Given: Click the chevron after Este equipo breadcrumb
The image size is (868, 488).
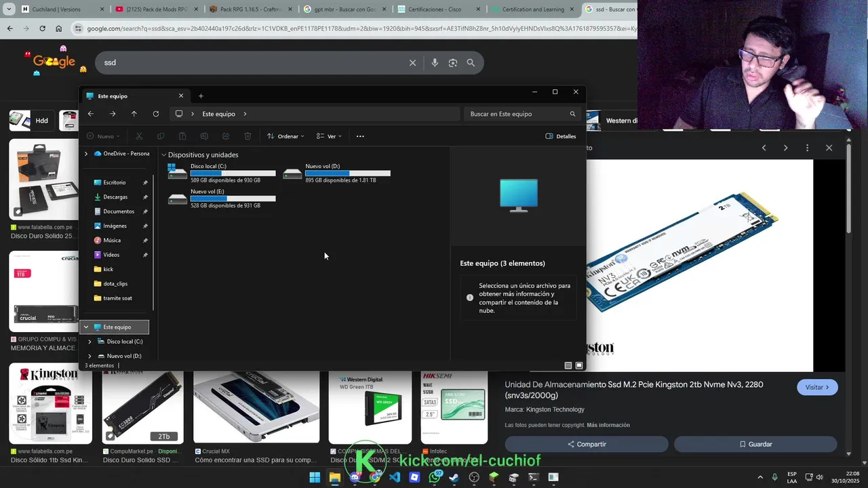Looking at the screenshot, I should pyautogui.click(x=245, y=114).
